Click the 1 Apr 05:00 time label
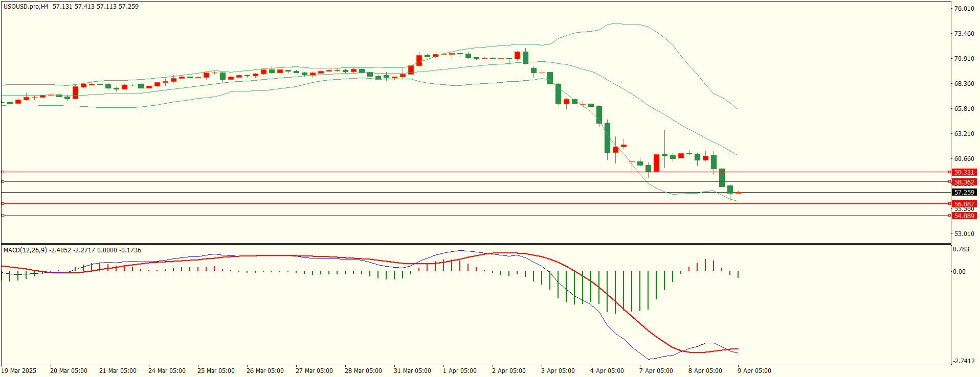 (459, 371)
